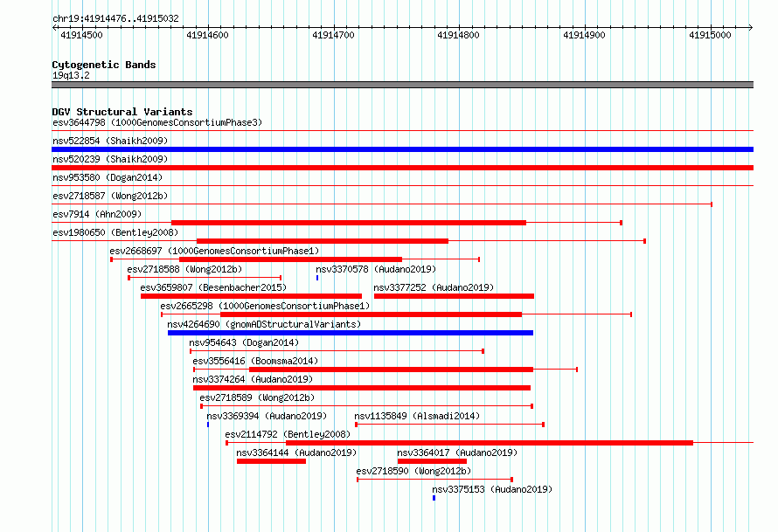Image resolution: width=778 pixels, height=532 pixels.
Task: Click the nsv522854 (Shaikh2009) label
Action: [x=110, y=141]
